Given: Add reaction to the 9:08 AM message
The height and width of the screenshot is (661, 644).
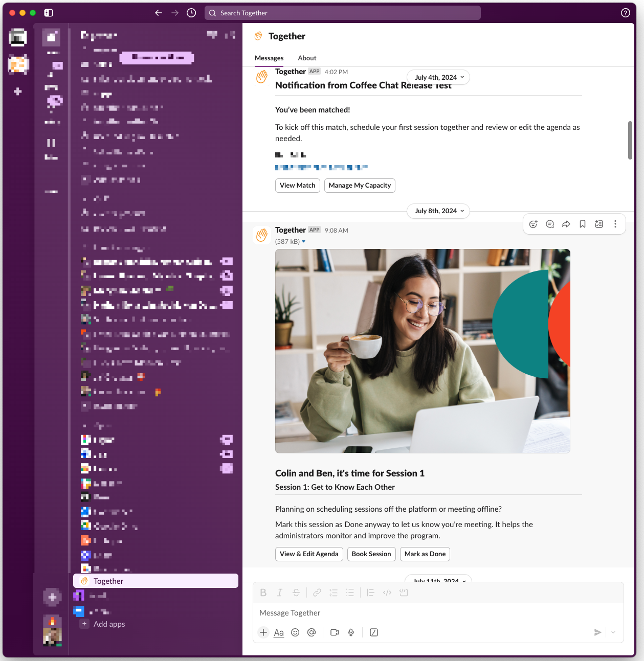Looking at the screenshot, I should [x=533, y=224].
